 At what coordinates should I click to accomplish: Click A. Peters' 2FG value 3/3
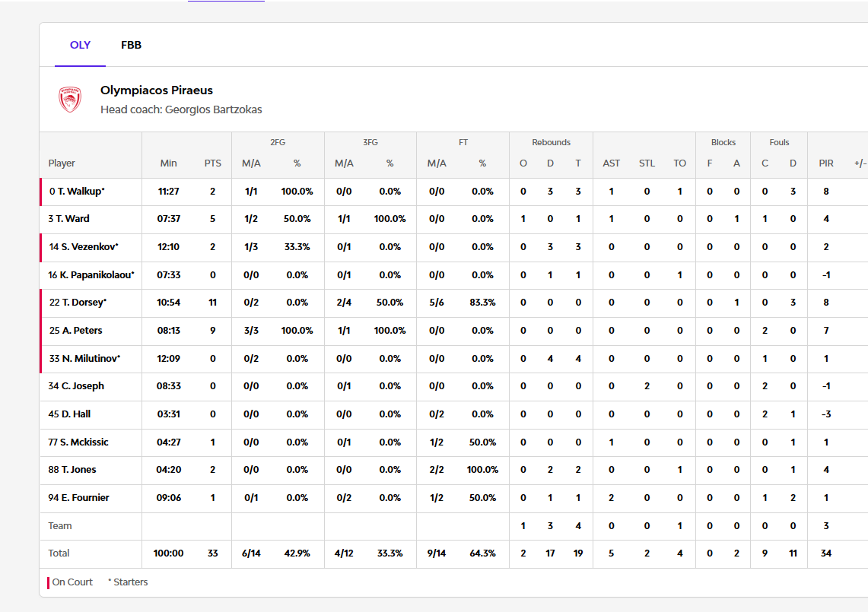click(x=251, y=331)
